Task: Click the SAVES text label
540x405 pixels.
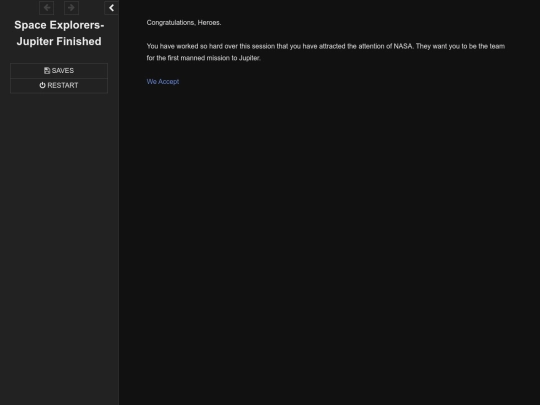Action: pyautogui.click(x=63, y=71)
